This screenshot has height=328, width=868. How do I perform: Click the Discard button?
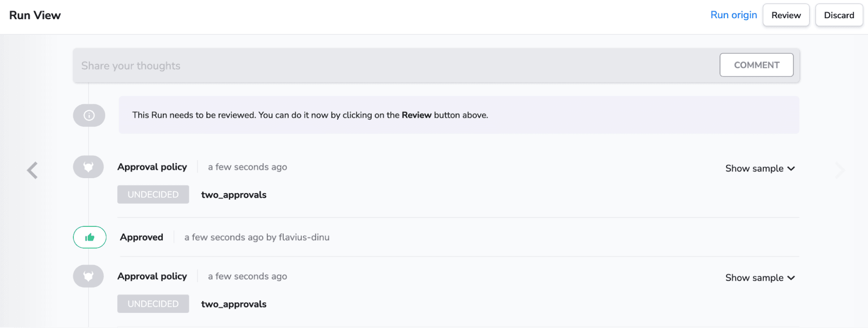click(839, 15)
